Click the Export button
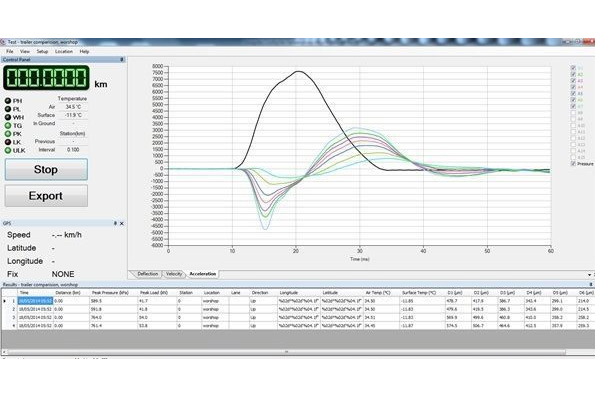The width and height of the screenshot is (595, 396). [46, 196]
